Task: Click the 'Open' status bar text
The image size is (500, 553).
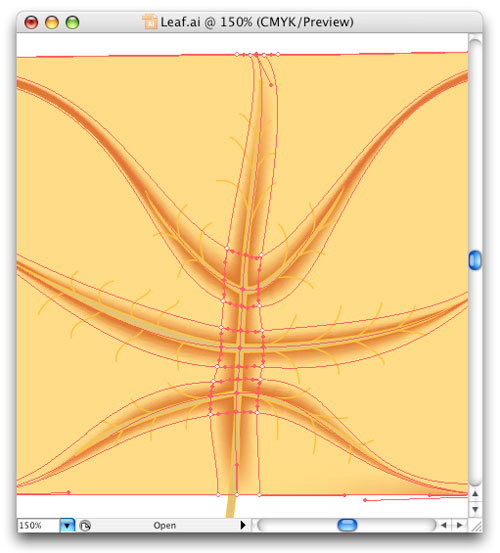Action: tap(164, 525)
